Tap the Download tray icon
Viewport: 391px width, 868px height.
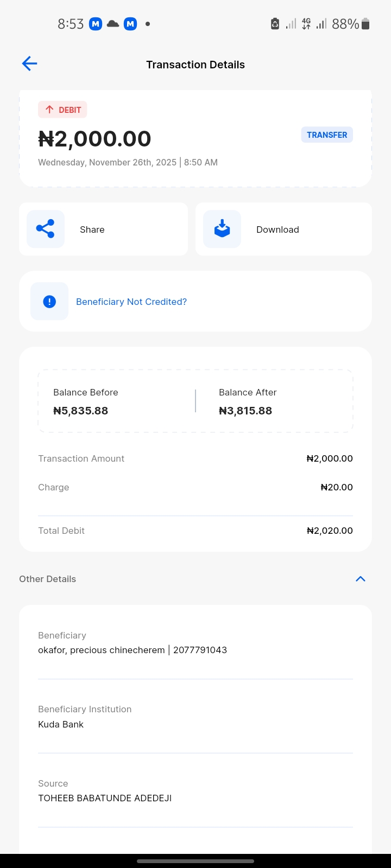point(222,229)
